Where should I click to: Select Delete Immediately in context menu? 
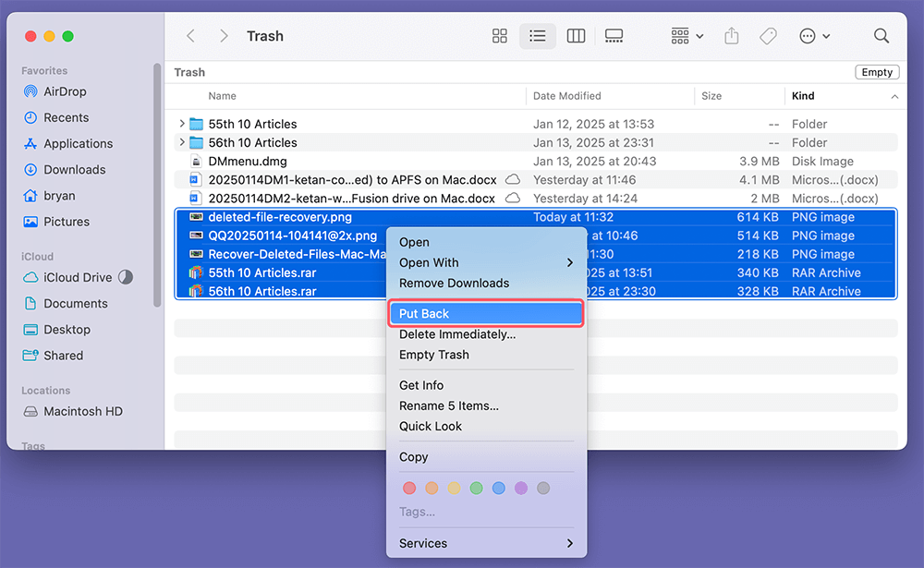click(457, 334)
